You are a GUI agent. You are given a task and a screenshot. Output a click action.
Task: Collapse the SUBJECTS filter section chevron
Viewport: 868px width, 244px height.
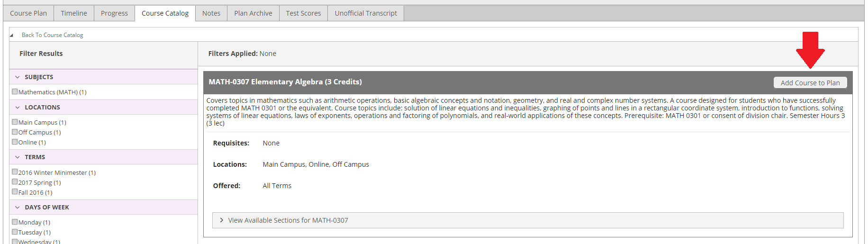click(x=18, y=77)
